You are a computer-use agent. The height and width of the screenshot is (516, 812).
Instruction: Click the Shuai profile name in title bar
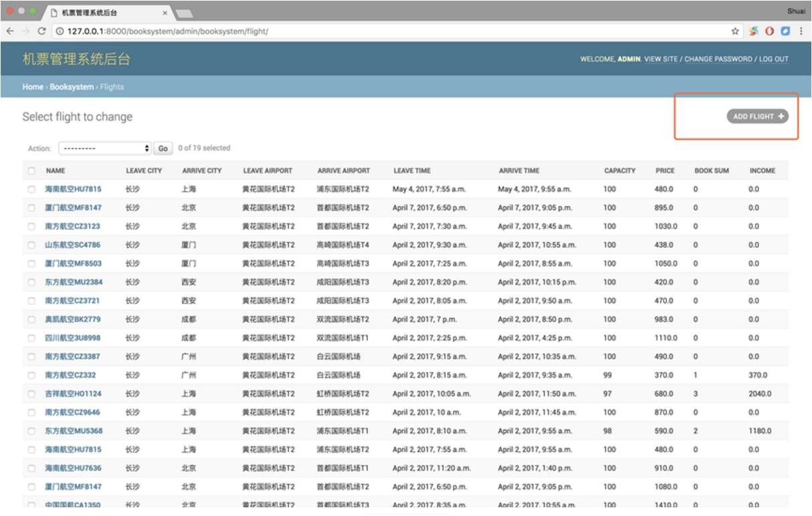click(x=796, y=11)
